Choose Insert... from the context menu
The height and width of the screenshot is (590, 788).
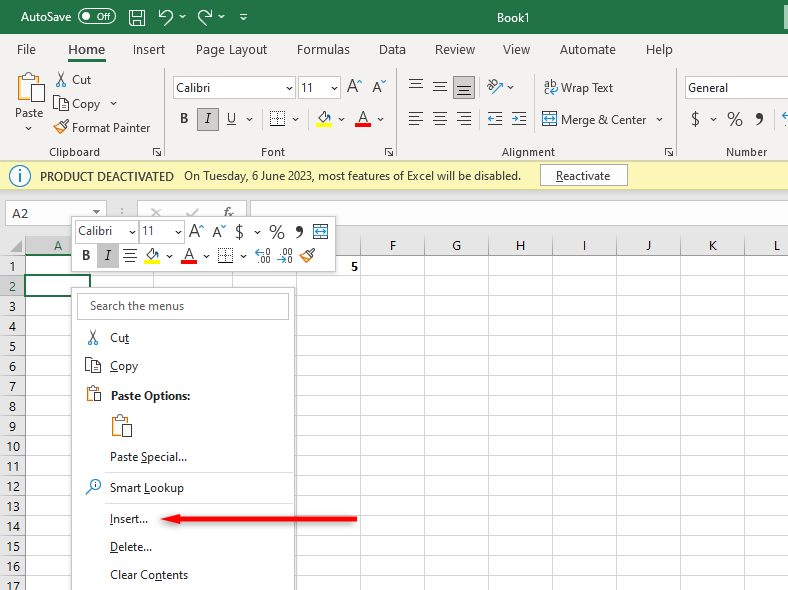[x=128, y=518]
